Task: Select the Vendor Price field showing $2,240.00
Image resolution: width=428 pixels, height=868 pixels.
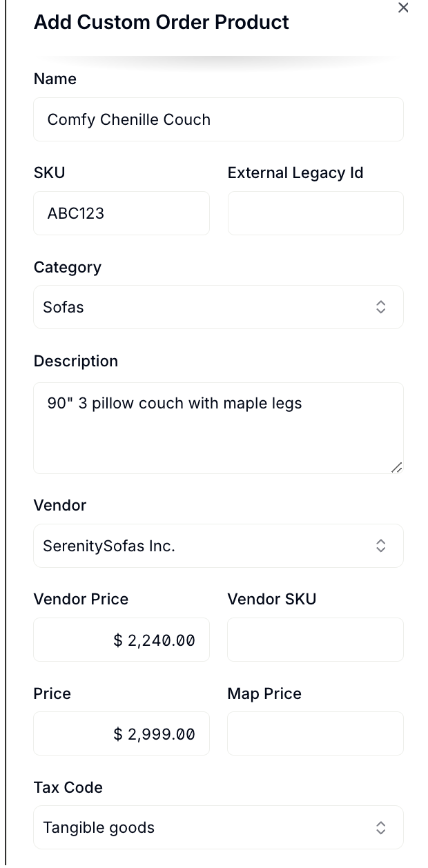Action: tap(121, 640)
